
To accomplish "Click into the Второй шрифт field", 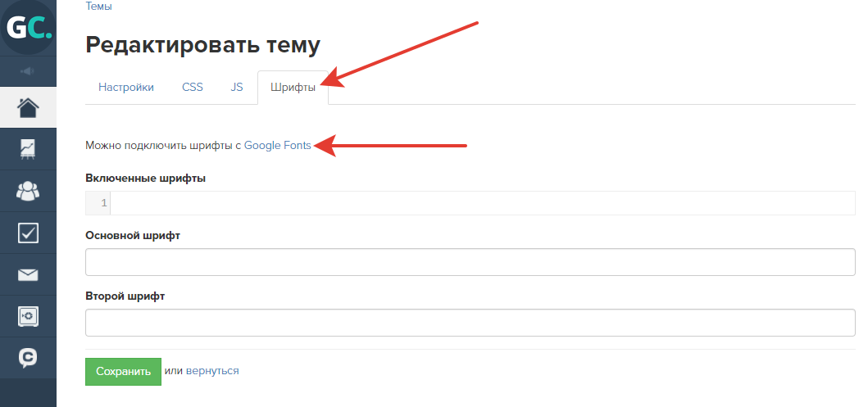I will (470, 323).
